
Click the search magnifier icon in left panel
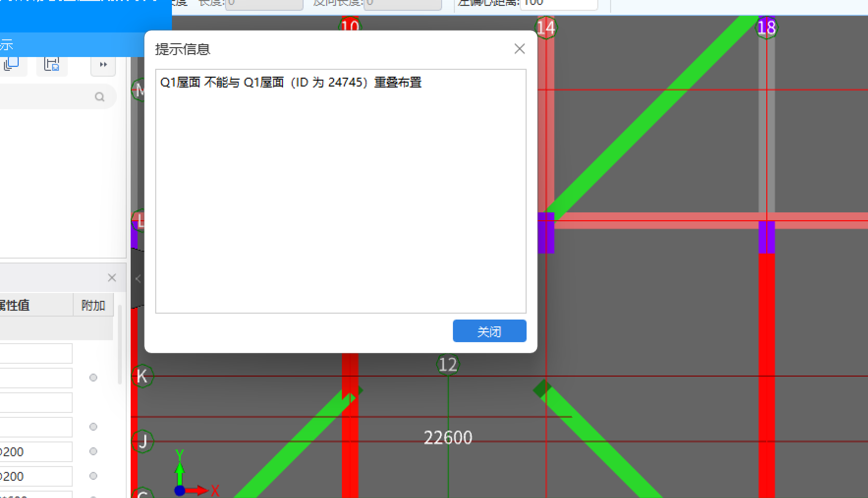(x=100, y=97)
